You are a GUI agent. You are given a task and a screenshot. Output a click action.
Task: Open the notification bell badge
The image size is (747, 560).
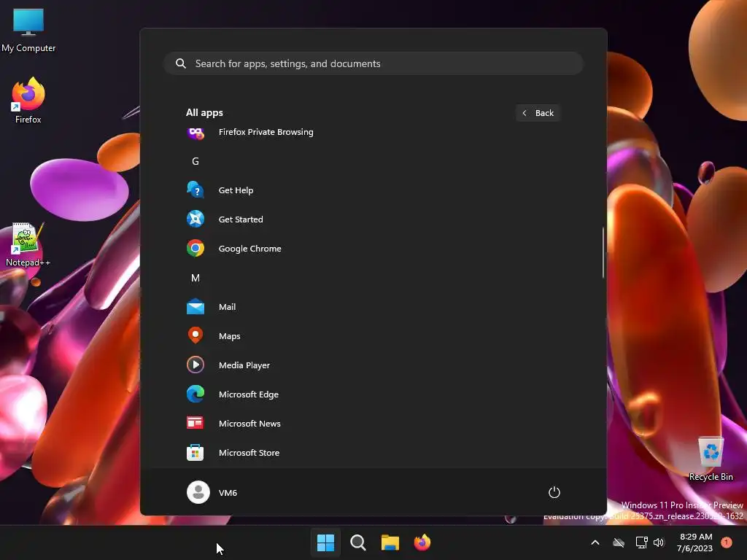[x=727, y=542]
